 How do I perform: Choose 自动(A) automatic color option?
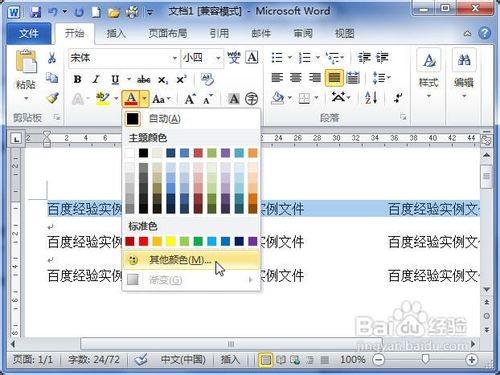(x=191, y=119)
